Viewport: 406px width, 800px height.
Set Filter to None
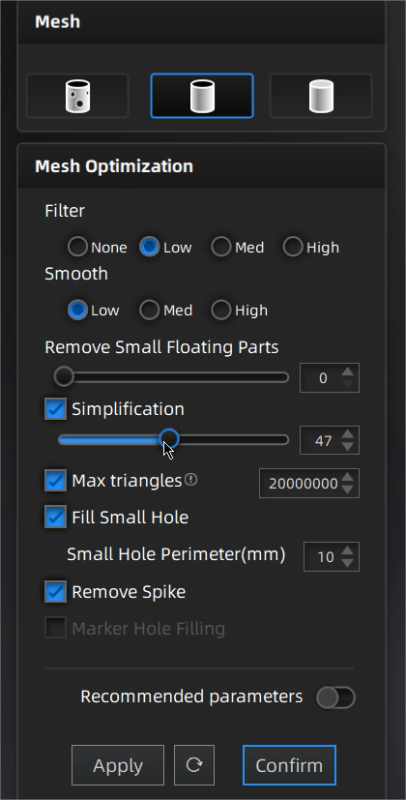click(78, 247)
